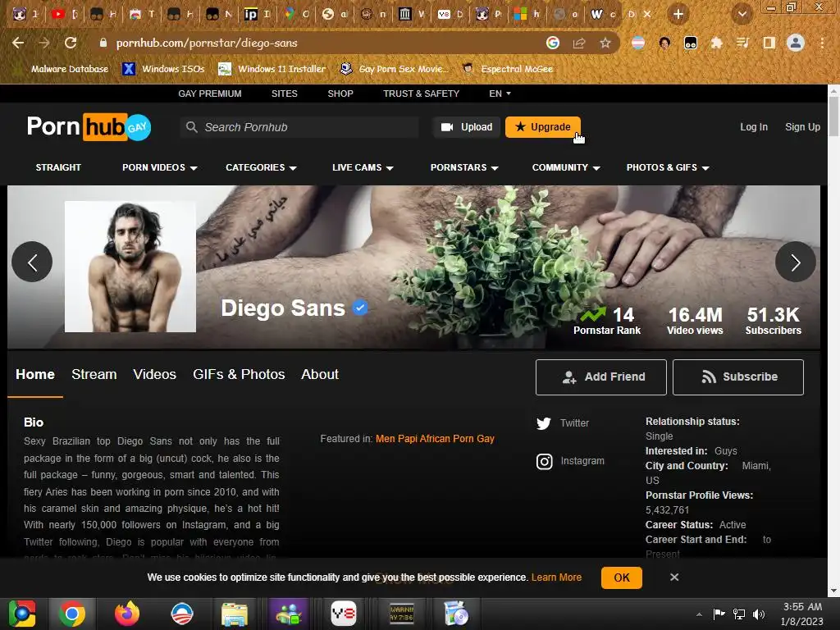840x630 pixels.
Task: Accept cookies with the OK button
Action: click(622, 577)
